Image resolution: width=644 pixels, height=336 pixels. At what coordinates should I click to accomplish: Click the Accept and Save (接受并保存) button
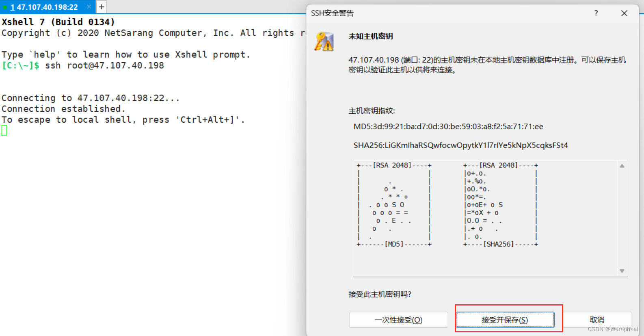click(x=505, y=320)
